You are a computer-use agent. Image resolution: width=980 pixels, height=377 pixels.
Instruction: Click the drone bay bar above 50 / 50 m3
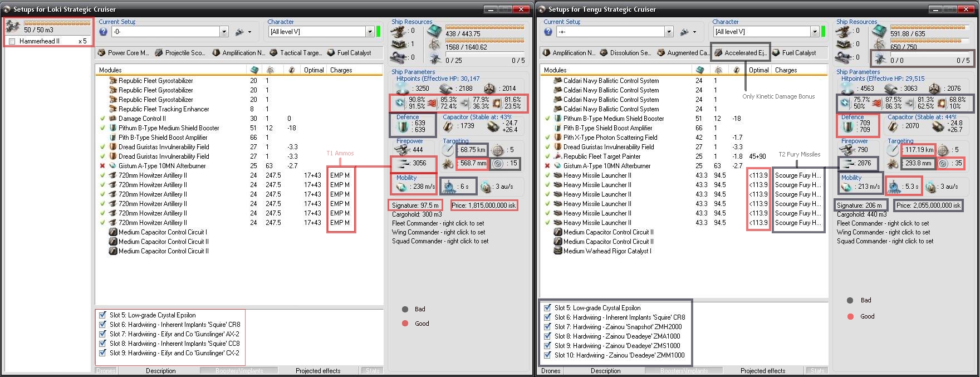point(57,23)
